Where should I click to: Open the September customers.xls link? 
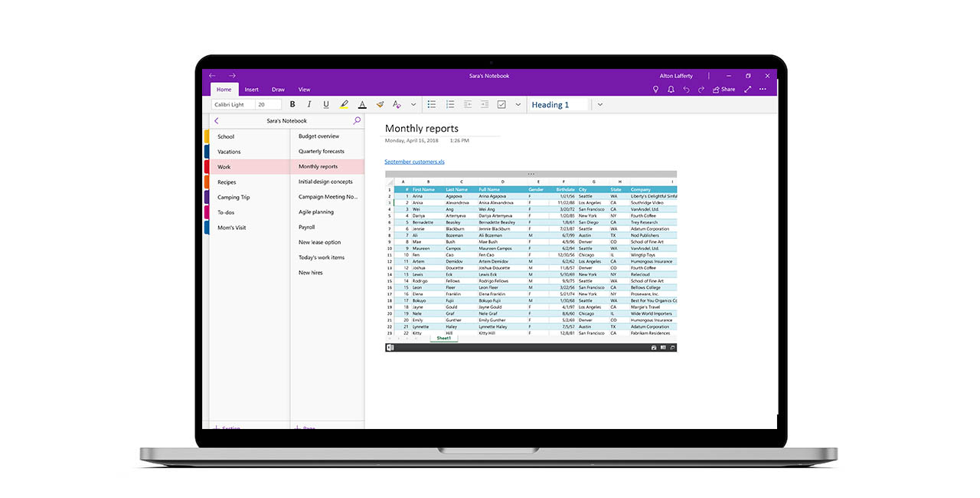coord(414,162)
